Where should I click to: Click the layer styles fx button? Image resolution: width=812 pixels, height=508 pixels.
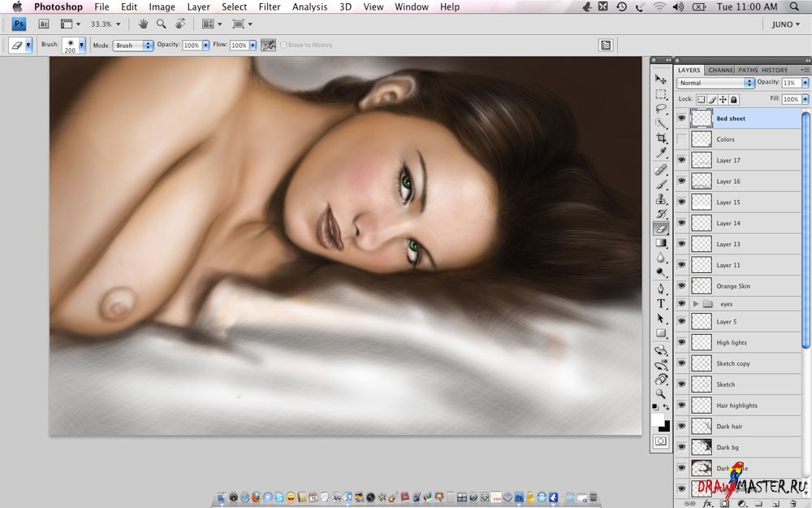tap(707, 503)
